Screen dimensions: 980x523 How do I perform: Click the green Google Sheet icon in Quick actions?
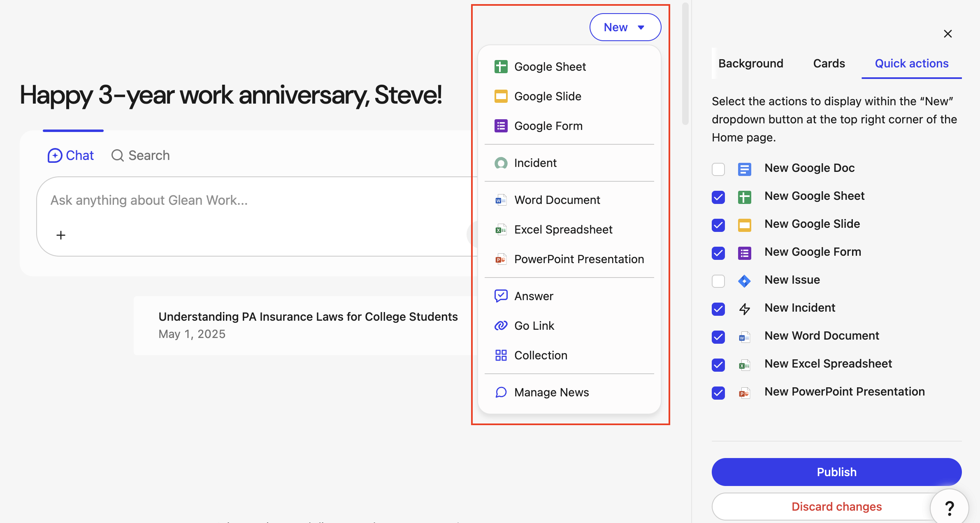click(744, 197)
